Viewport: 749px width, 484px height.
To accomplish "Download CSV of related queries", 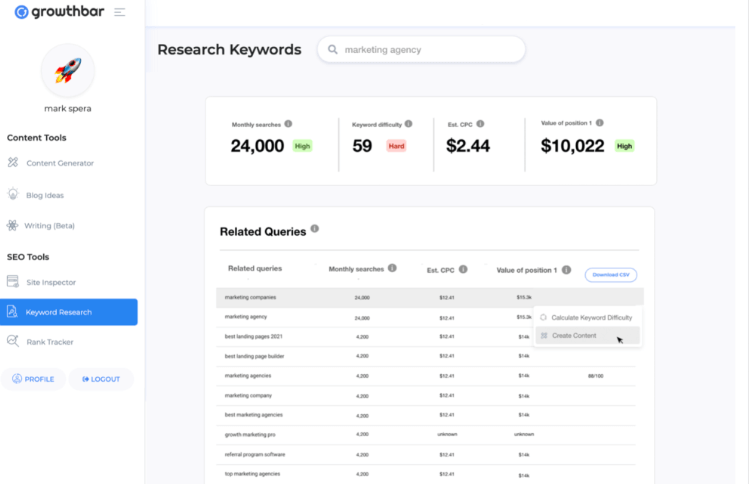I will tap(611, 275).
